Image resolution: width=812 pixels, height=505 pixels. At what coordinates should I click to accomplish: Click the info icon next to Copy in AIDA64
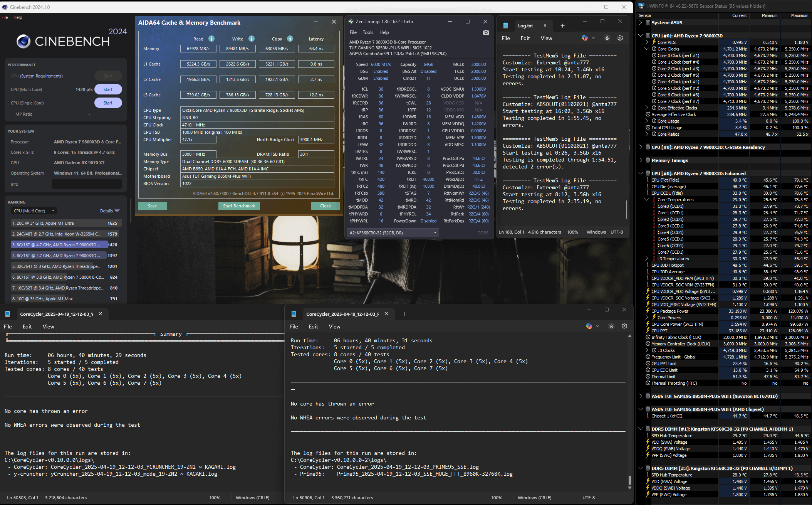tap(290, 39)
